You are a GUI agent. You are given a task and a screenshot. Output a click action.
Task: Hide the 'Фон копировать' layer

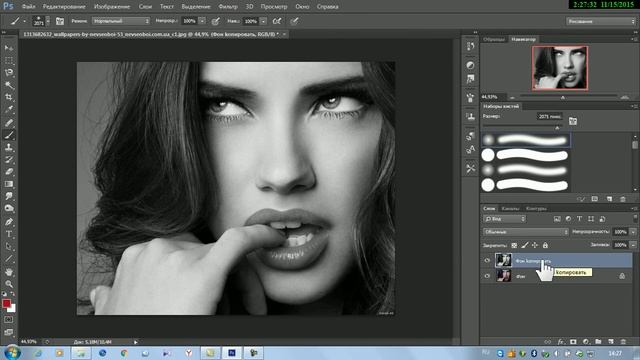pos(487,260)
